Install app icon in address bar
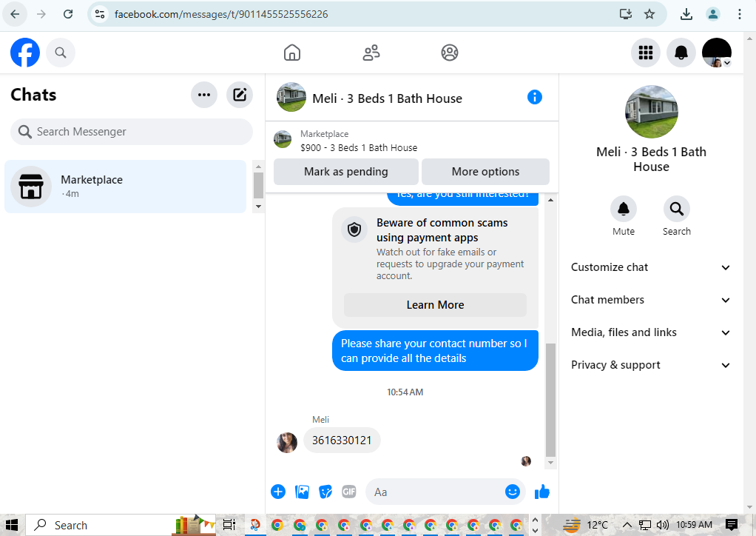Screen dimensions: 756x536 pos(625,14)
